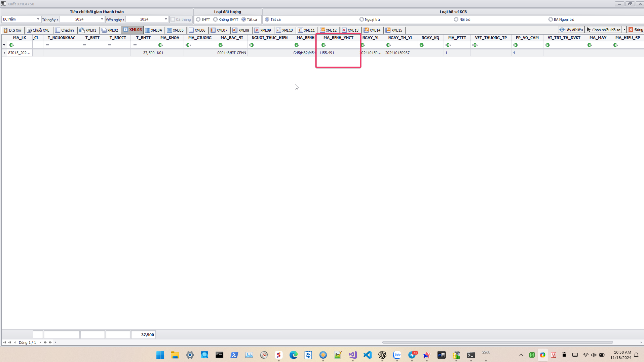
Task: Click the XML14 tab icon
Action: (366, 30)
